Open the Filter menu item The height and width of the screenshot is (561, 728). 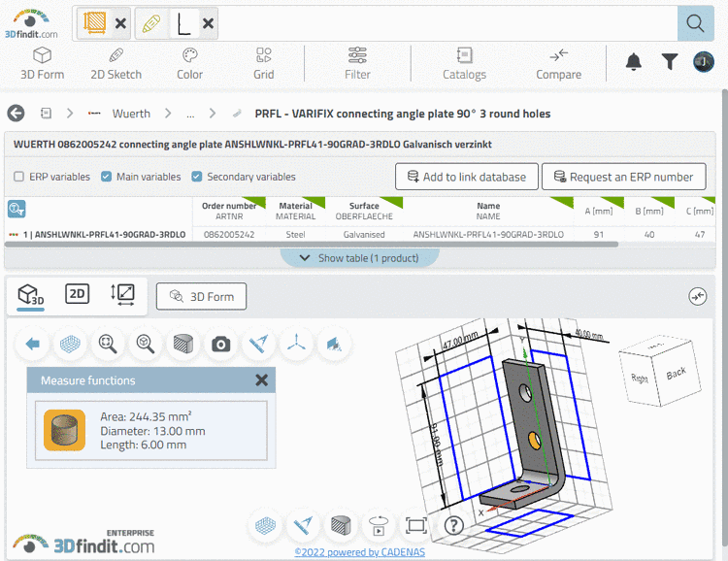(x=357, y=64)
